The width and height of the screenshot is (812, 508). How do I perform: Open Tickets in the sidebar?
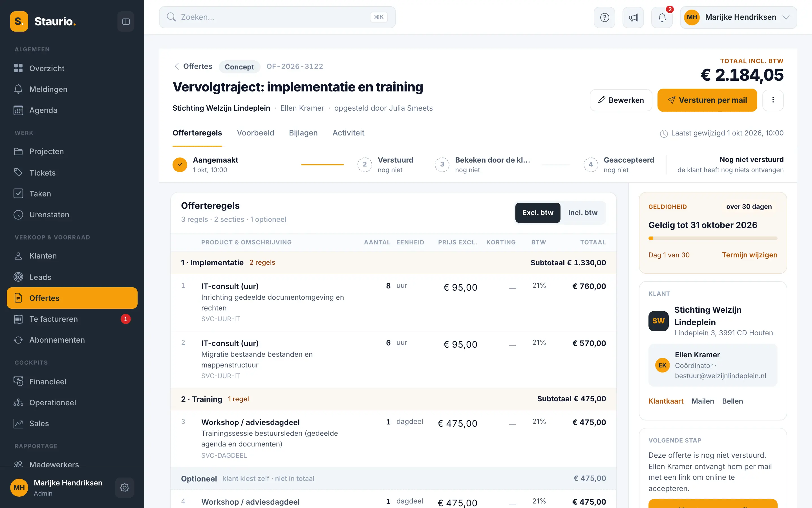(x=72, y=173)
